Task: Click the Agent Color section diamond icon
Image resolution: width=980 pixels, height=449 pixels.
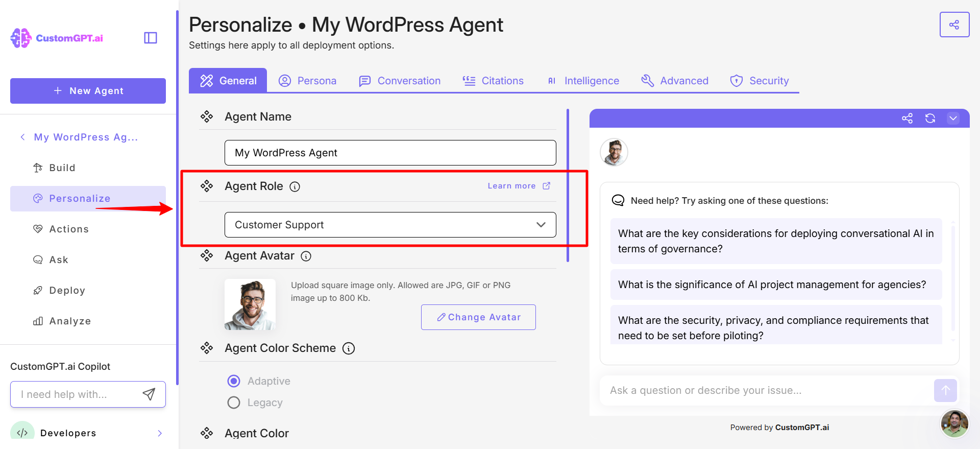Action: tap(207, 433)
